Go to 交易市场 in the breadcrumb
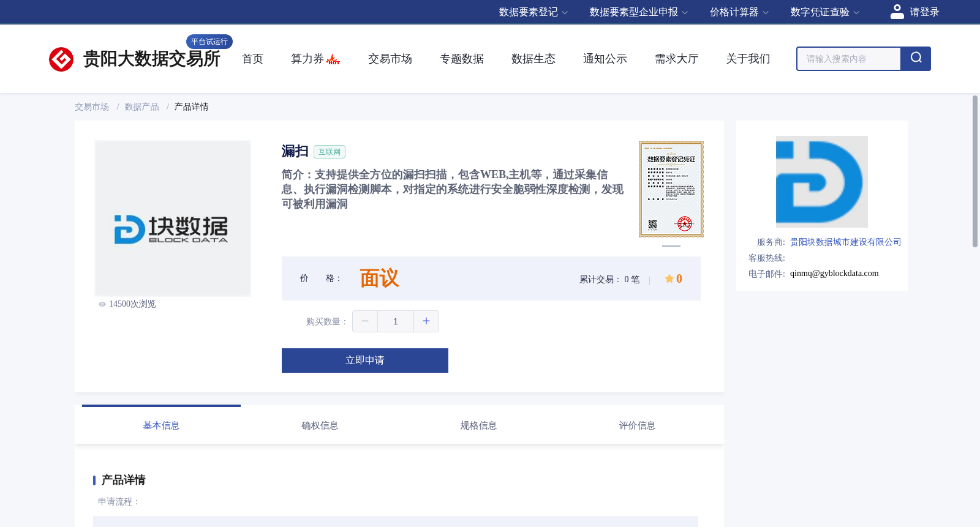Viewport: 980px width, 527px height. click(92, 107)
